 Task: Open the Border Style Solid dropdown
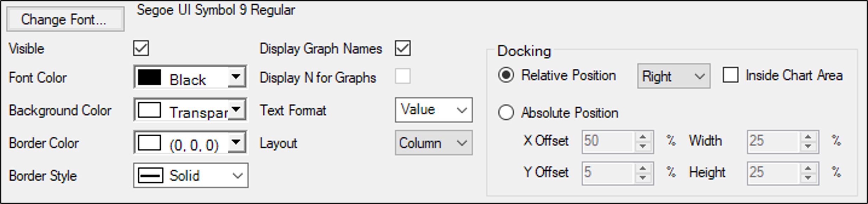(238, 175)
